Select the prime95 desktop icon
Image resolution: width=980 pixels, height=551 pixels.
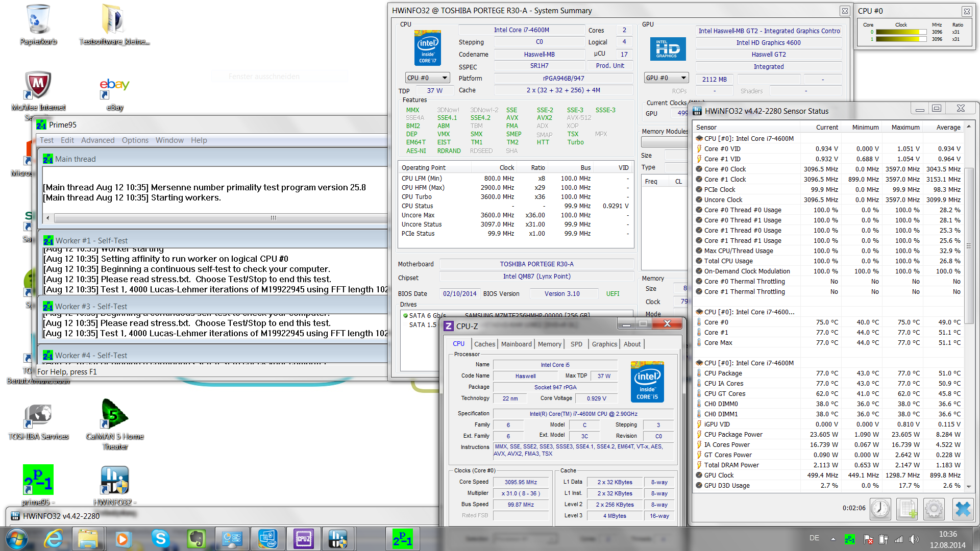point(38,485)
